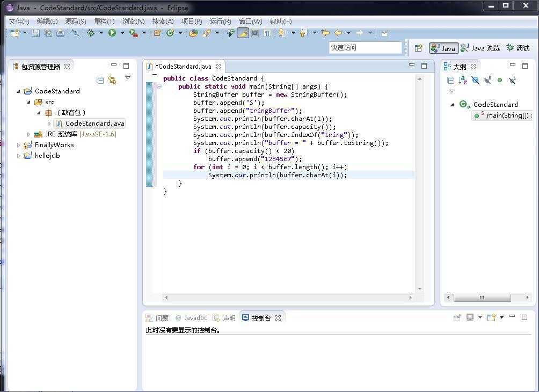Click the Open Type icon

(x=193, y=33)
